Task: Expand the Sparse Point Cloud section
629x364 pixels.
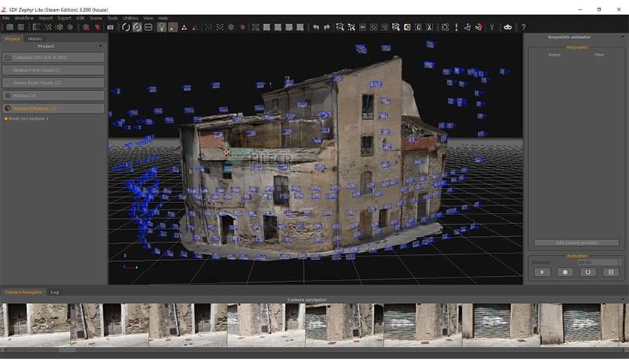Action: coord(53,70)
